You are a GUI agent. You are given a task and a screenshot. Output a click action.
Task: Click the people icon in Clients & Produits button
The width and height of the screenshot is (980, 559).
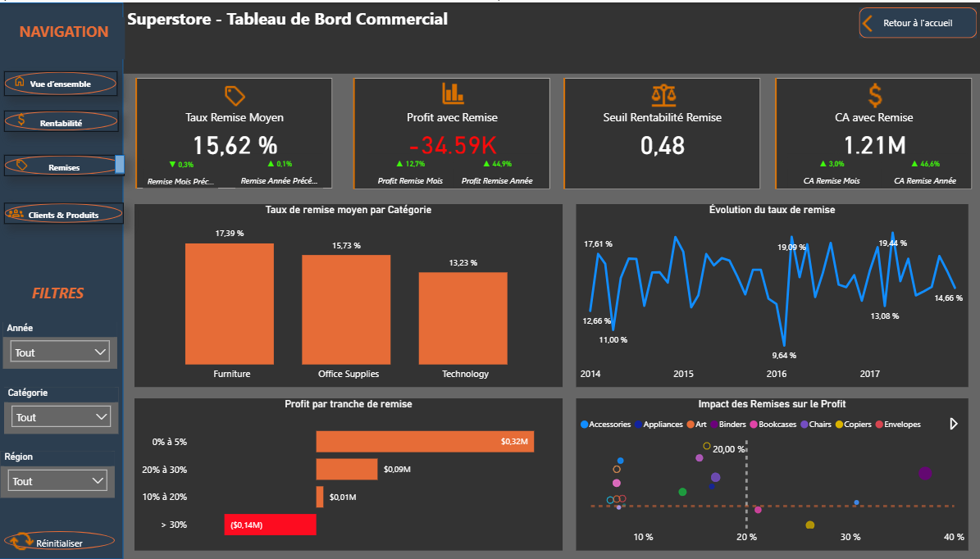pyautogui.click(x=16, y=214)
